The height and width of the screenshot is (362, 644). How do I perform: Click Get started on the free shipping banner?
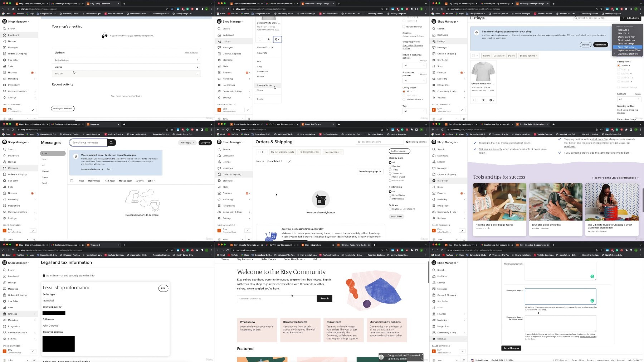600,45
